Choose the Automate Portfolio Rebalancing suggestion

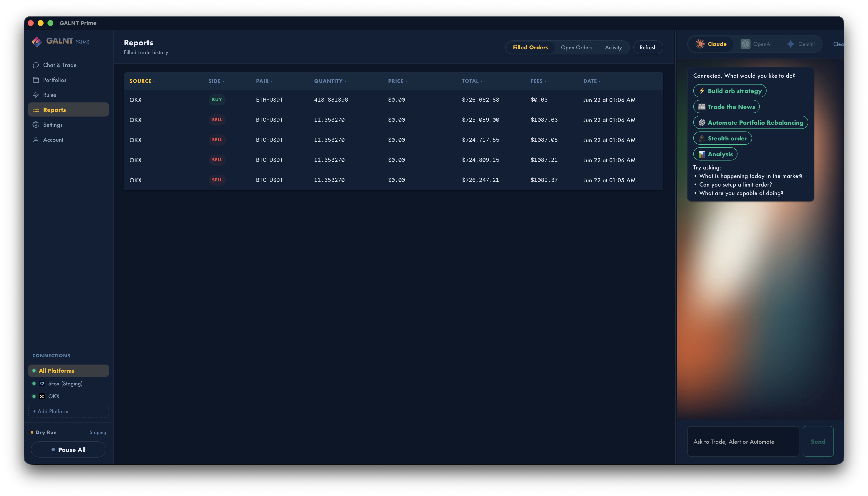(750, 123)
